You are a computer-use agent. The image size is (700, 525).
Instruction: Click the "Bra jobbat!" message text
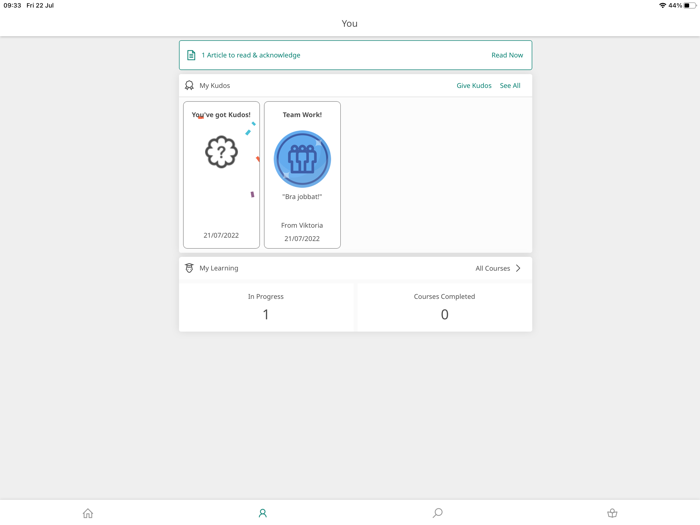[302, 196]
